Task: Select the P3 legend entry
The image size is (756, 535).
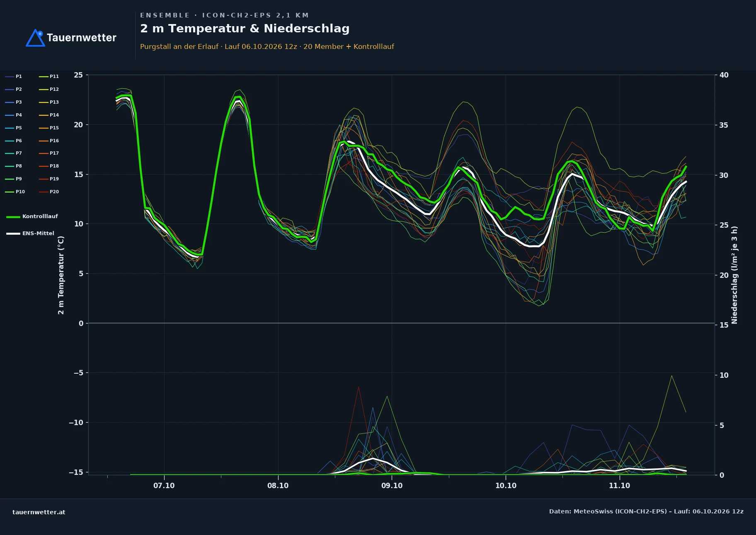Action: click(14, 102)
